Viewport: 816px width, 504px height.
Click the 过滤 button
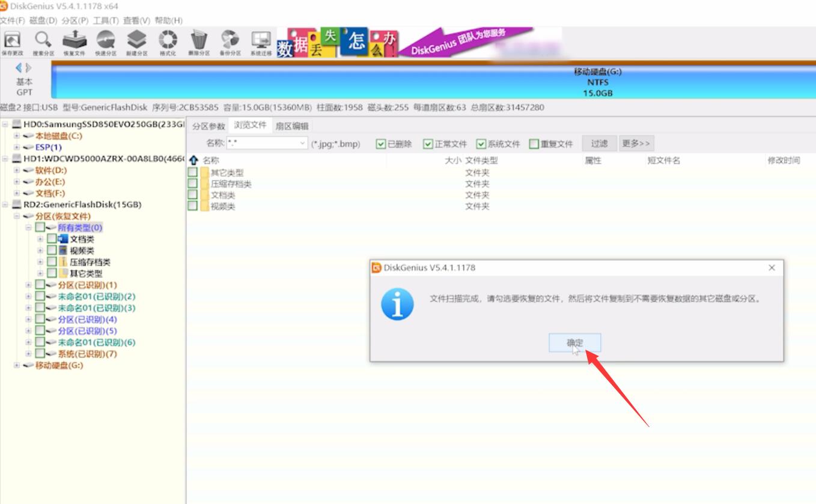[x=599, y=144]
